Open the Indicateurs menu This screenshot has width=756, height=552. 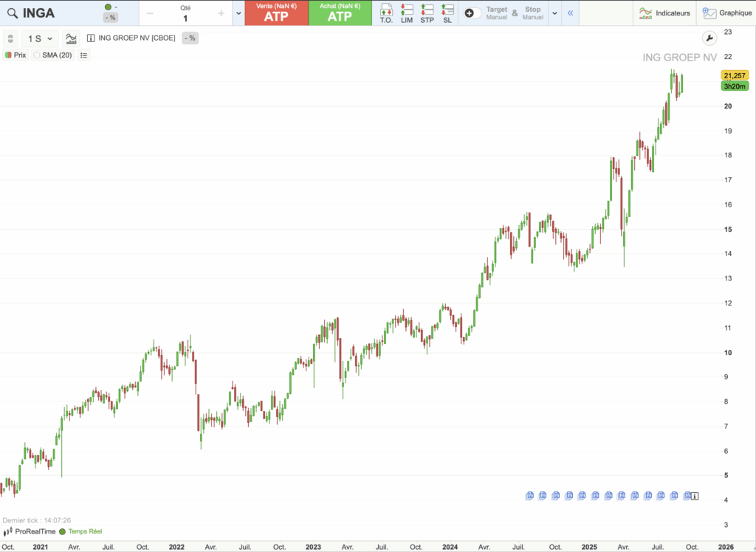665,13
